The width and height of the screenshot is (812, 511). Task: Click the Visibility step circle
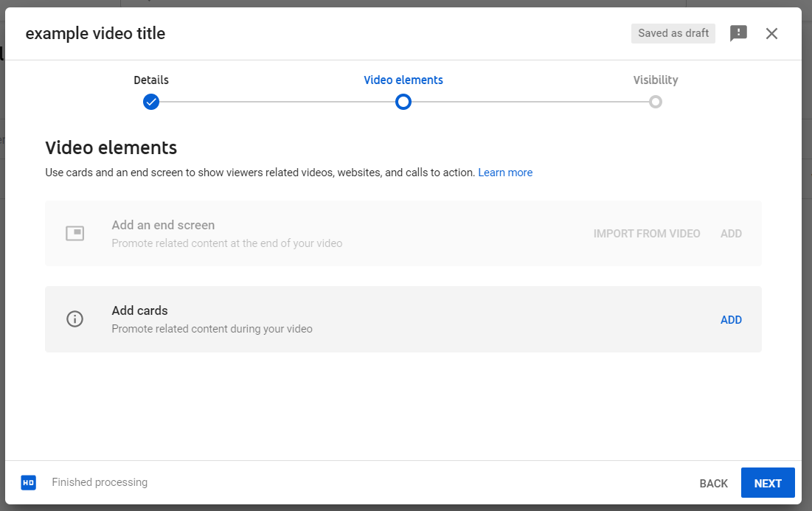tap(656, 102)
